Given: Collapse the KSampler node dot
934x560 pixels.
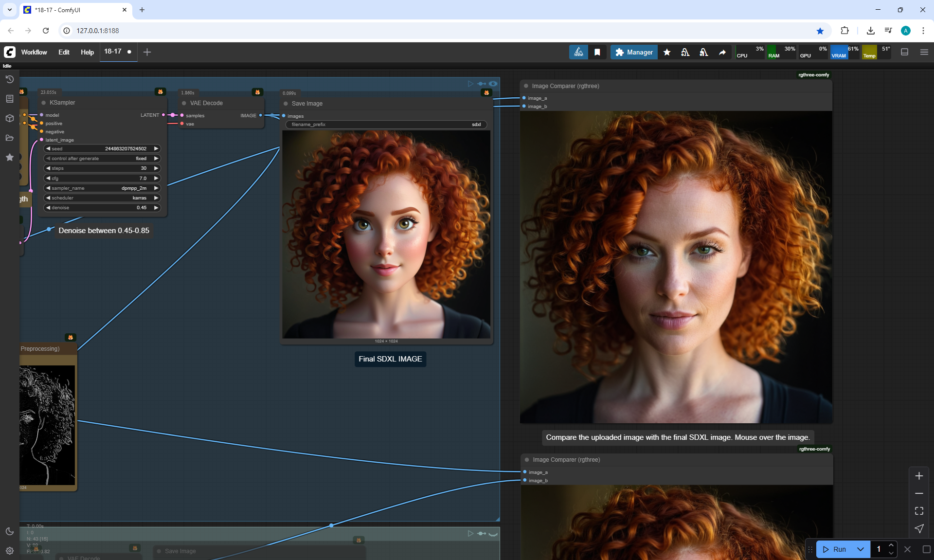Looking at the screenshot, I should click(x=44, y=103).
